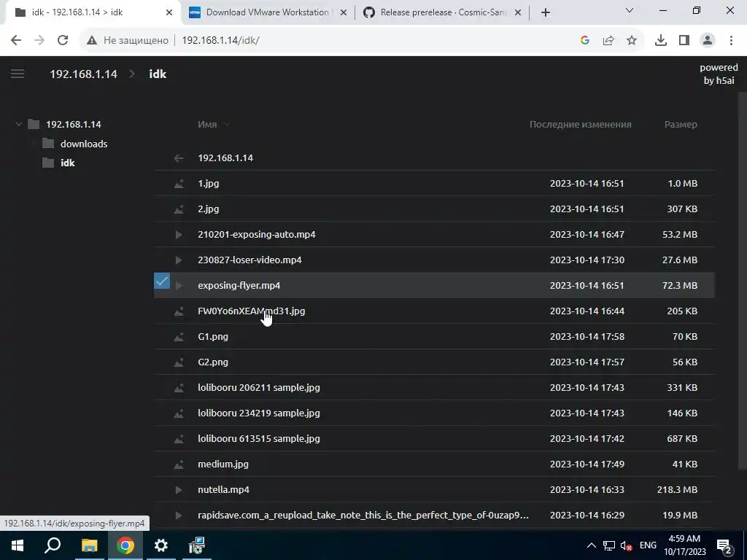Click the Google icon in the address bar
Image resolution: width=747 pixels, height=560 pixels.
point(585,41)
